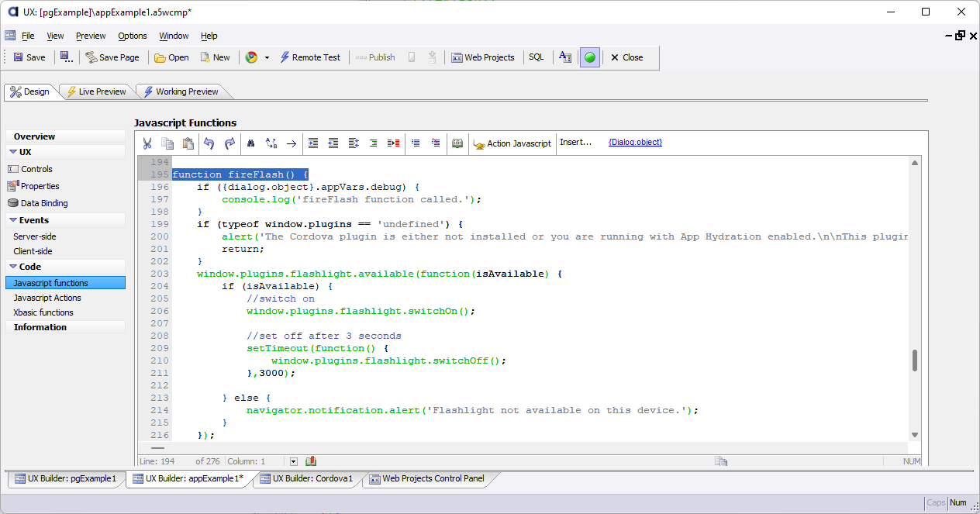Click the indent code icon
Image resolution: width=980 pixels, height=514 pixels.
[313, 143]
